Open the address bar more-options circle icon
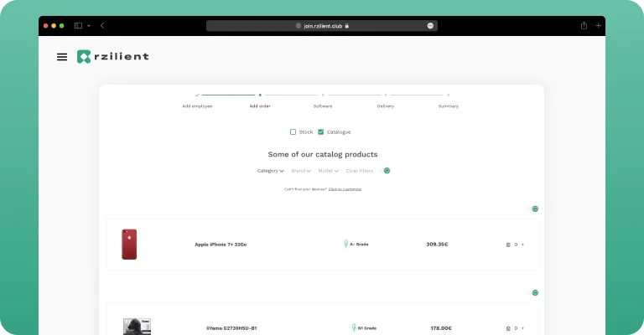The width and height of the screenshot is (644, 335). coord(430,26)
